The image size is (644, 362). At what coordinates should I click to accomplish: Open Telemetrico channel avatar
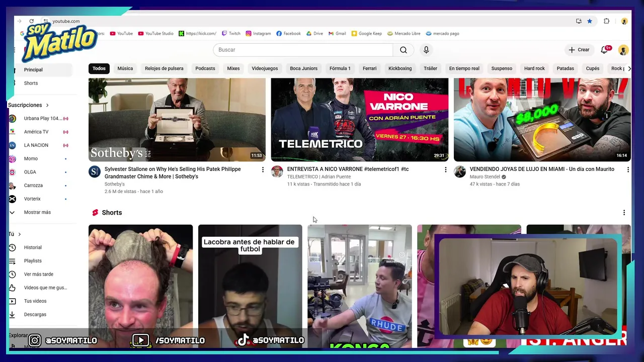coord(277,171)
